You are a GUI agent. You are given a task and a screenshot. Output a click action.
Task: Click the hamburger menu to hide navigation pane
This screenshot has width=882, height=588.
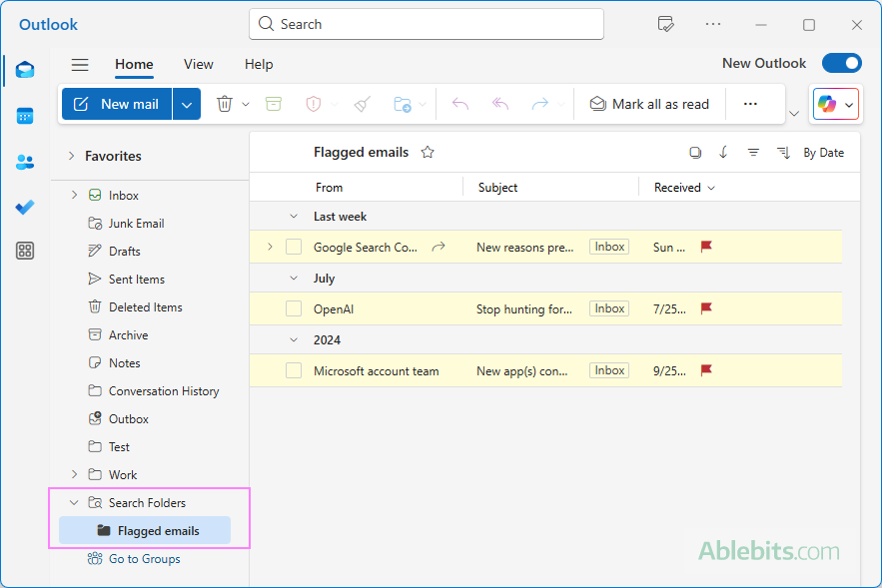pos(80,65)
